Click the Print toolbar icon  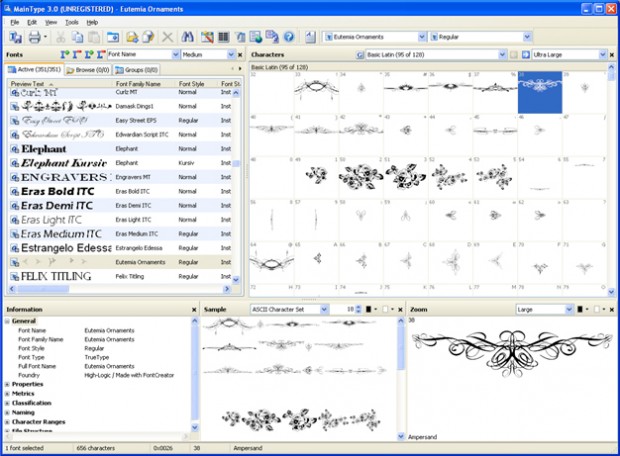coord(35,37)
